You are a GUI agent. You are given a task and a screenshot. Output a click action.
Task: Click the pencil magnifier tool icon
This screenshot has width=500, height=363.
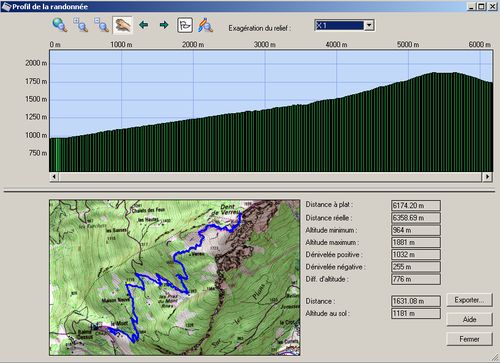[206, 25]
